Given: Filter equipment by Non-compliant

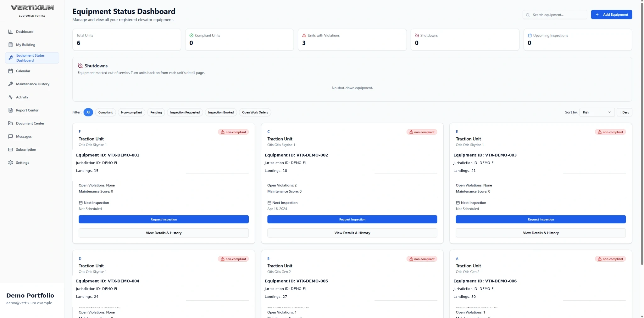Looking at the screenshot, I should [x=131, y=112].
